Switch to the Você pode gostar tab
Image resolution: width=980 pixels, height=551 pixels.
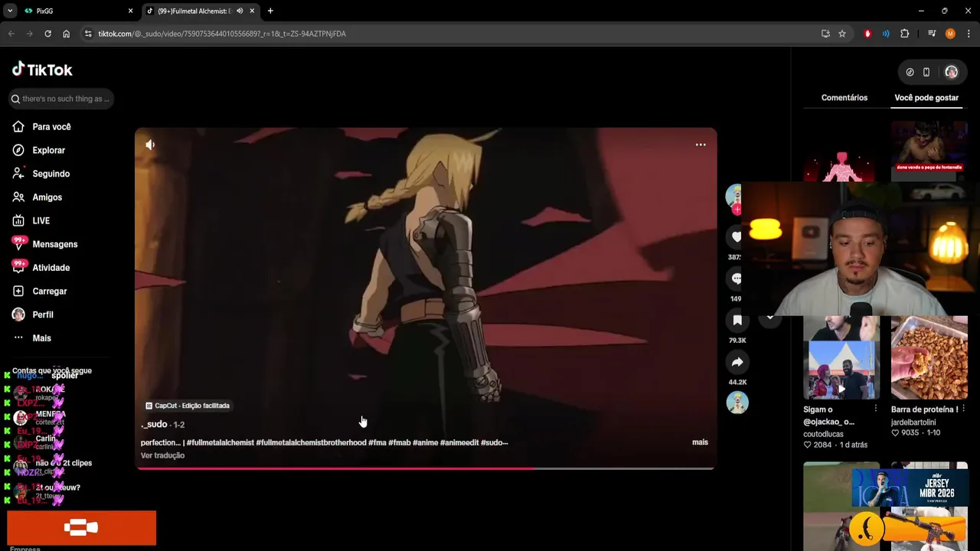tap(926, 98)
